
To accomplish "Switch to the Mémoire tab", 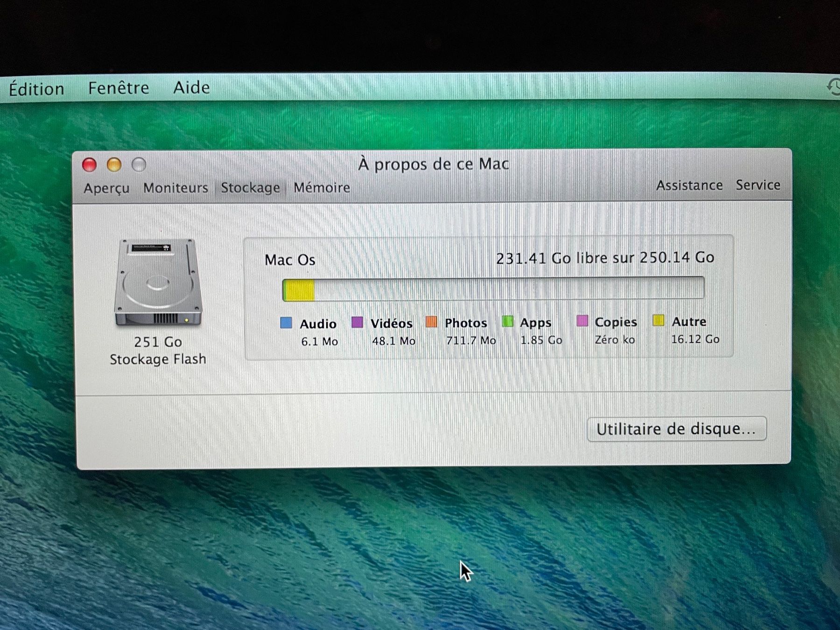I will pyautogui.click(x=322, y=187).
